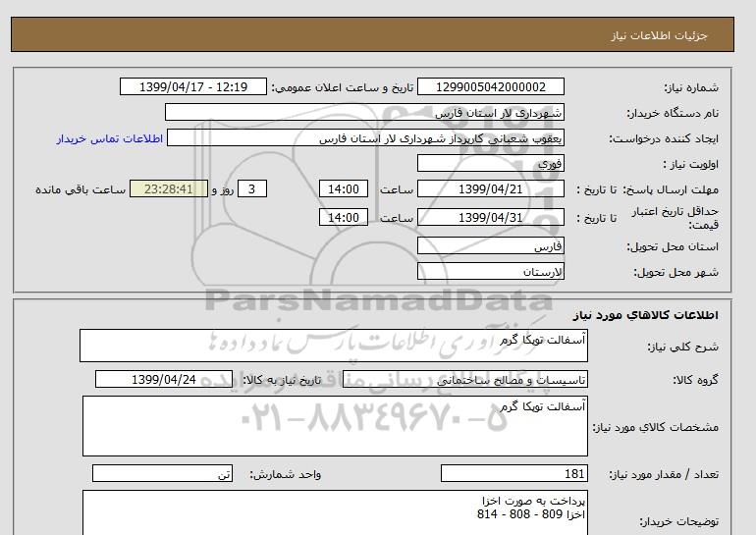Click the label شهر محل تحویل

point(675,272)
